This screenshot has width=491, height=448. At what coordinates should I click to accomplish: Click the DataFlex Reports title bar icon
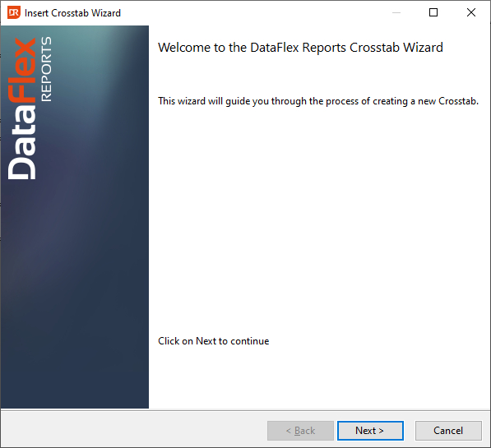coord(14,13)
